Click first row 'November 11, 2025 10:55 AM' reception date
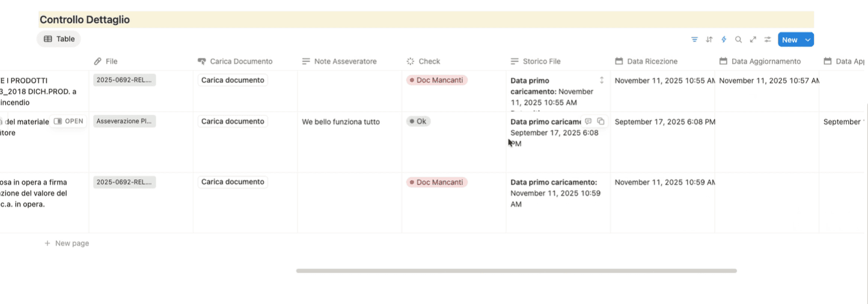The image size is (868, 304). tap(665, 81)
